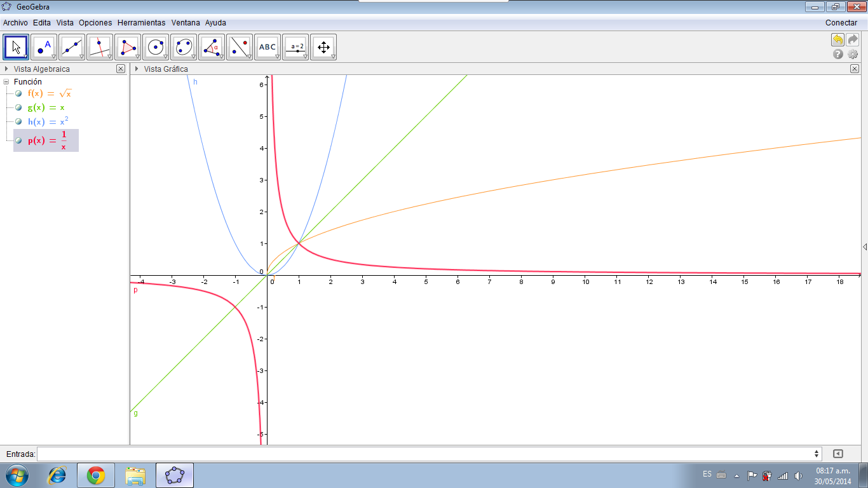Click the GeoGebra taskbar button
868x488 pixels.
(x=175, y=475)
